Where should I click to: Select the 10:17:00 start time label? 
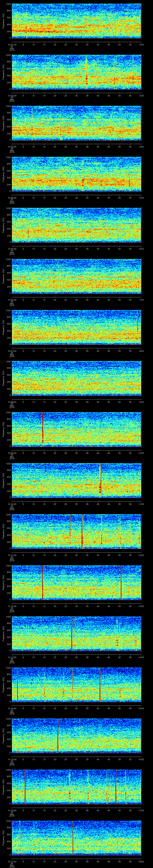pos(12,861)
